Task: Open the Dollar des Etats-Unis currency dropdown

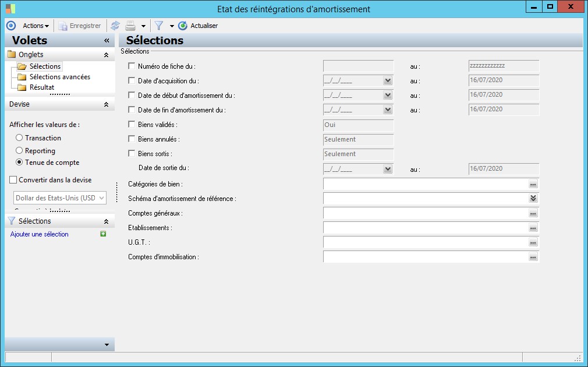Action: point(60,197)
